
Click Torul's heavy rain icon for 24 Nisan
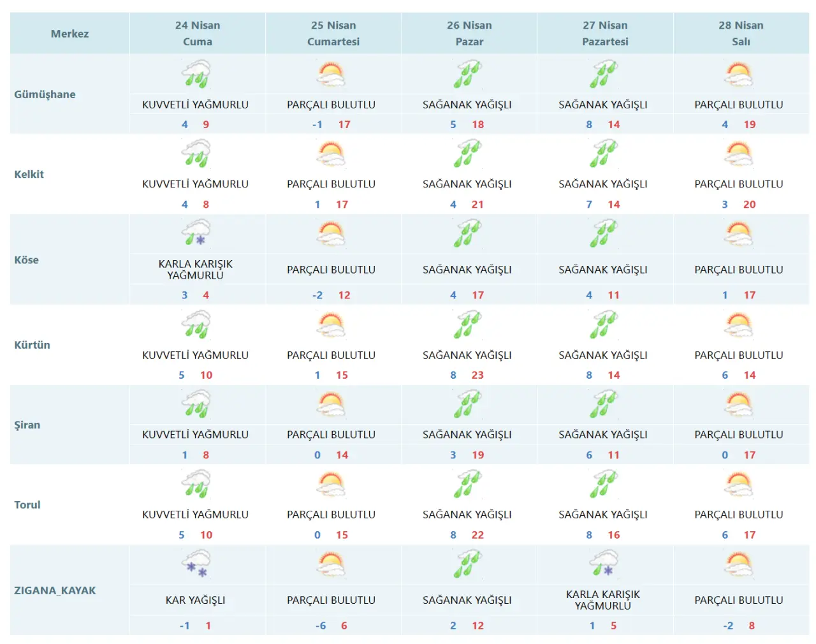[196, 484]
